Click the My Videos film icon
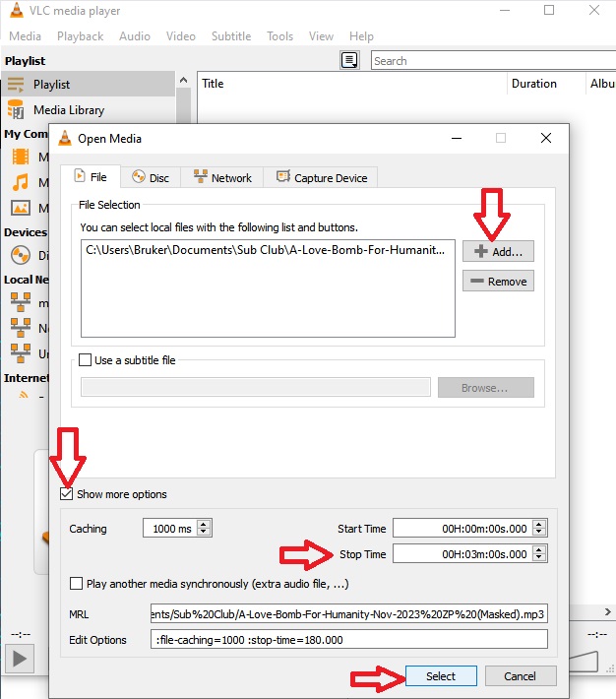The width and height of the screenshot is (616, 699). 21,157
